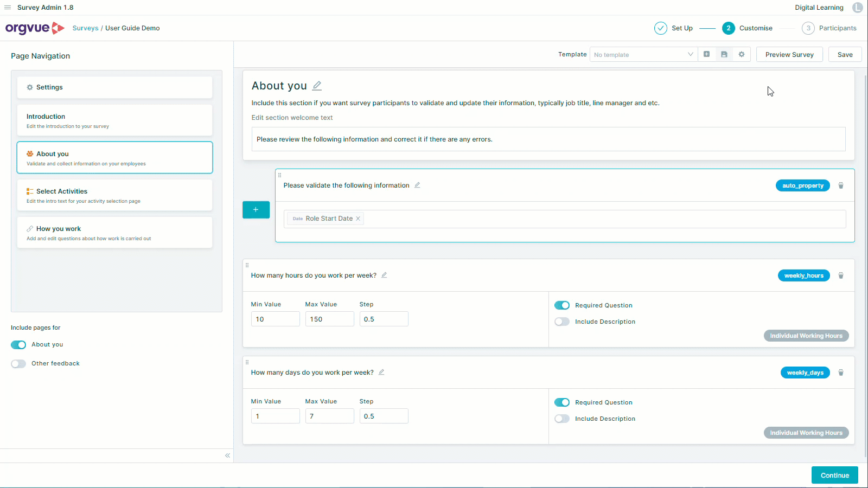
Task: Add a new question with plus button
Action: pyautogui.click(x=256, y=210)
